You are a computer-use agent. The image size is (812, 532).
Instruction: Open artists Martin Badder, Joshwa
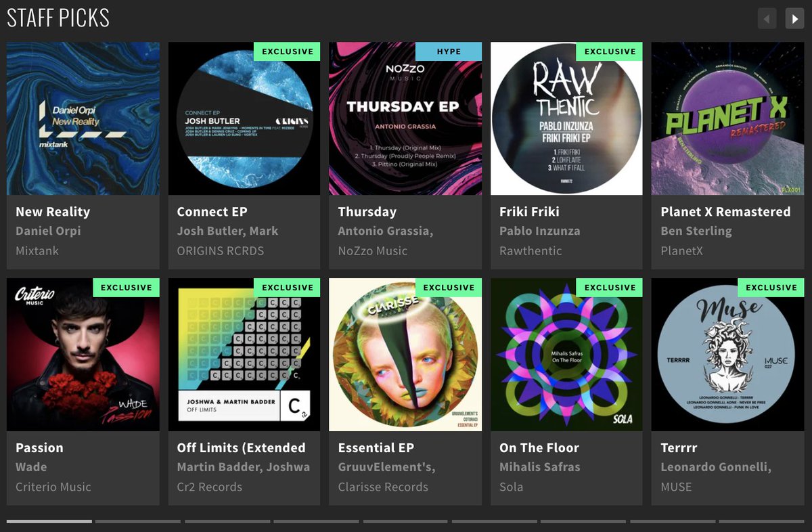click(x=244, y=467)
